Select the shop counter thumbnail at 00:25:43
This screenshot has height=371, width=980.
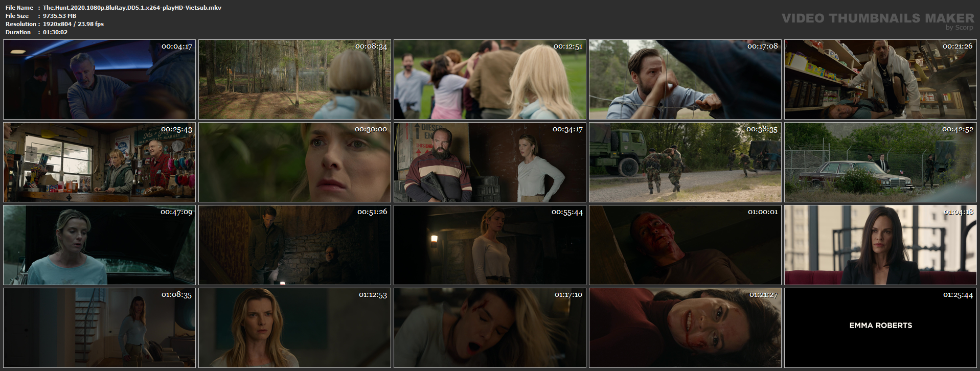tap(99, 162)
